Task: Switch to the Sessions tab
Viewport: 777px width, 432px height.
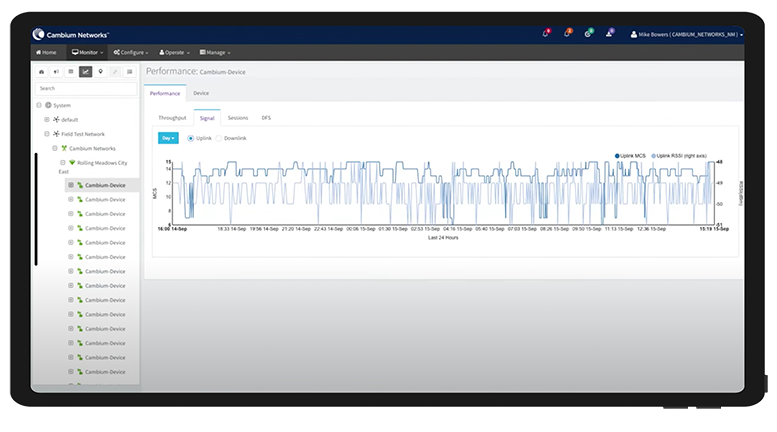Action: 237,117
